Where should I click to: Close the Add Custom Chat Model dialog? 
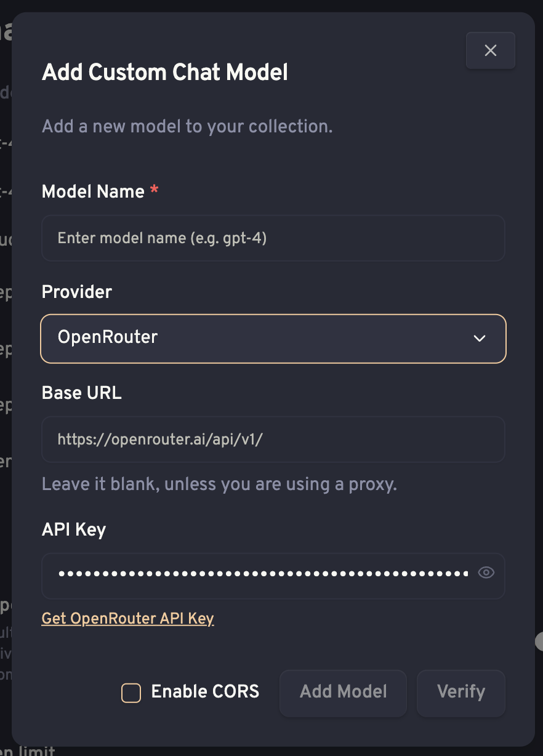490,50
